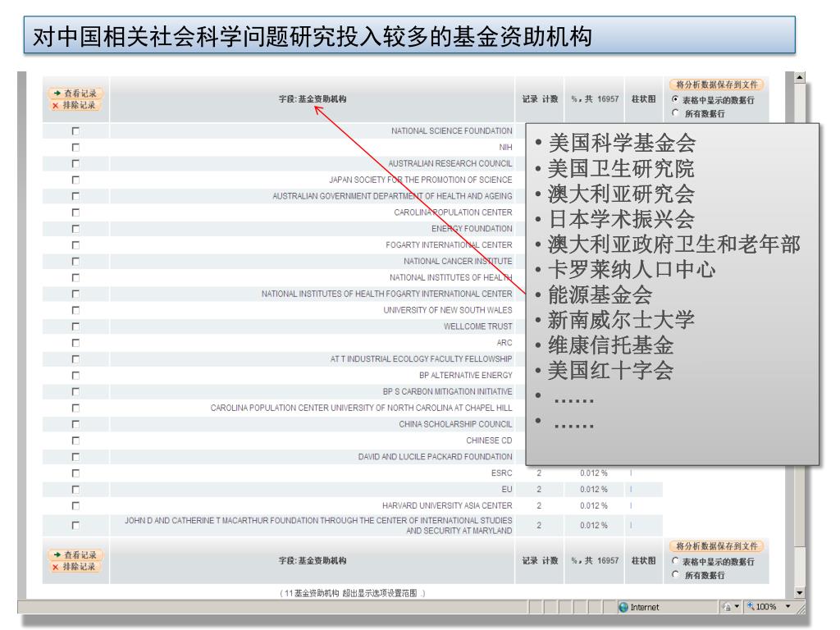Tick the CAROLINA POPULATION CENTER checkbox
The height and width of the screenshot is (630, 840).
click(75, 212)
